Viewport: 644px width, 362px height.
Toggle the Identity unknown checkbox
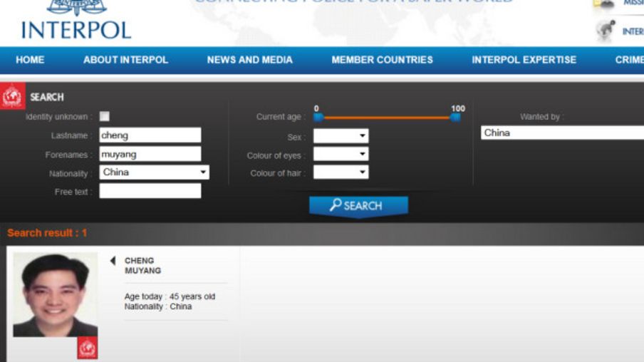click(104, 116)
